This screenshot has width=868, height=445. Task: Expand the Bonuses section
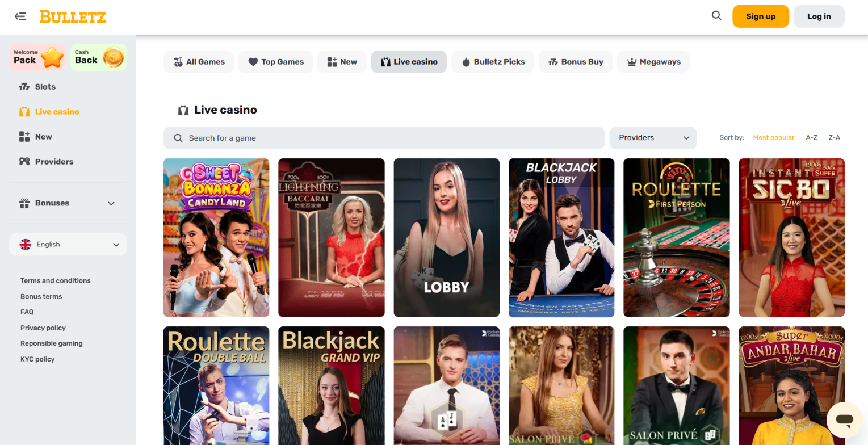(68, 203)
